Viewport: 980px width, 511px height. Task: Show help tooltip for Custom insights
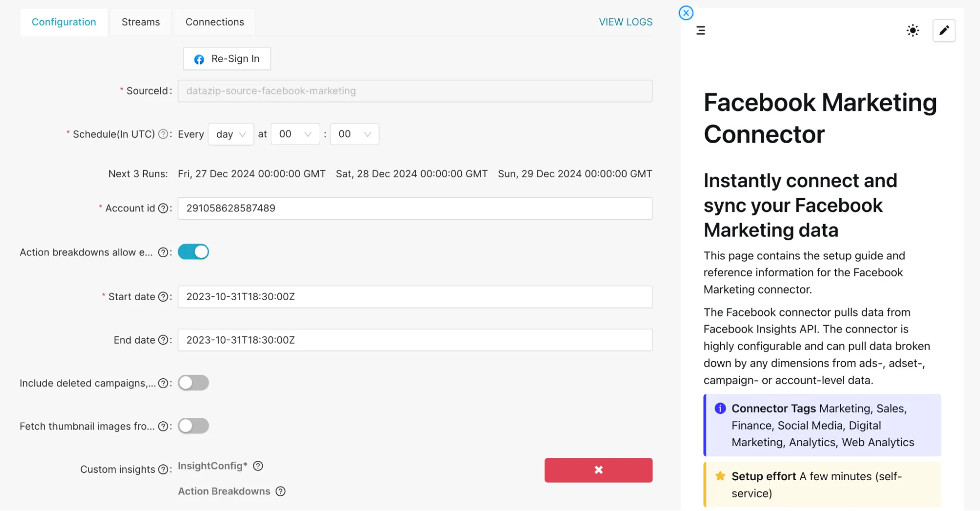tap(163, 470)
